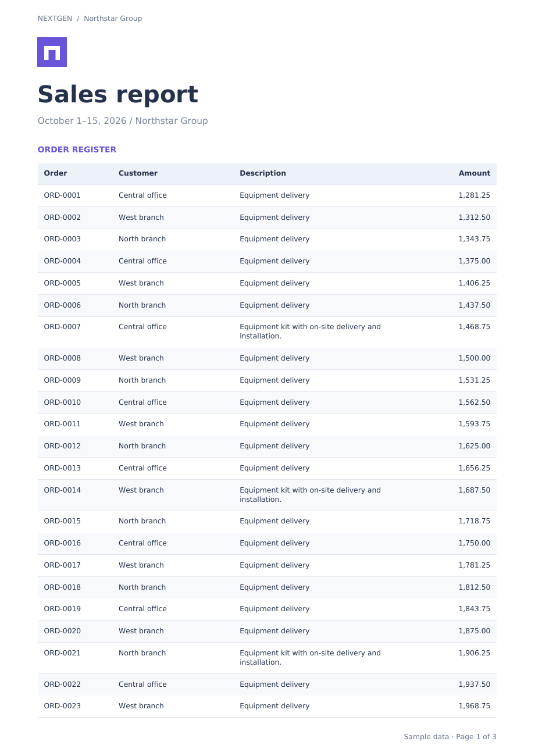Click the purple NextGen logo icon
This screenshot has width=535, height=756.
[52, 52]
